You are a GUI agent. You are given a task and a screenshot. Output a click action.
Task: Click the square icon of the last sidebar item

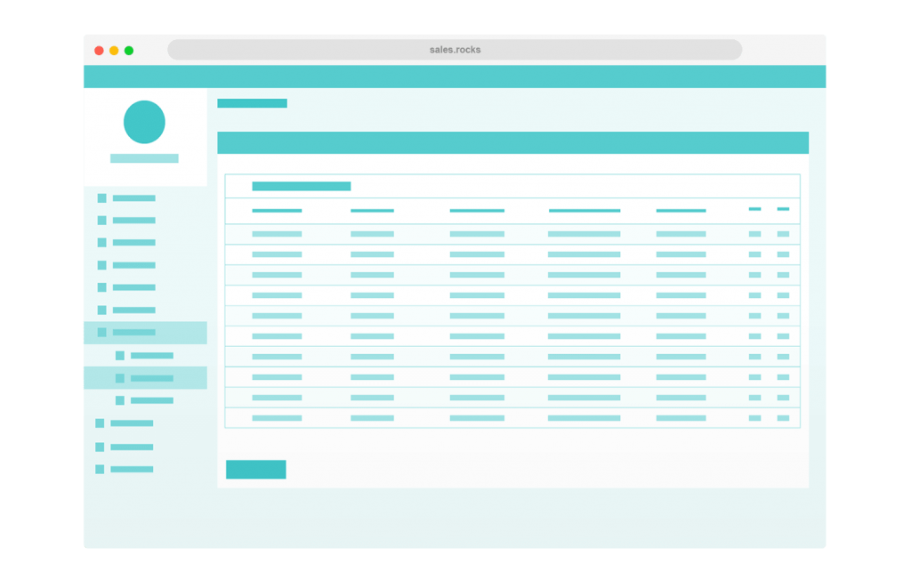(100, 469)
